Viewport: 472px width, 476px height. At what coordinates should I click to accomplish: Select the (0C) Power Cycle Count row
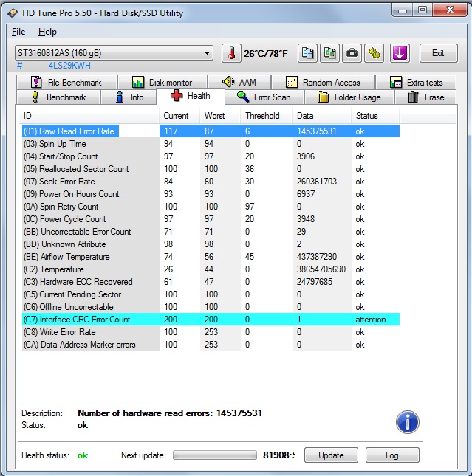tap(211, 219)
